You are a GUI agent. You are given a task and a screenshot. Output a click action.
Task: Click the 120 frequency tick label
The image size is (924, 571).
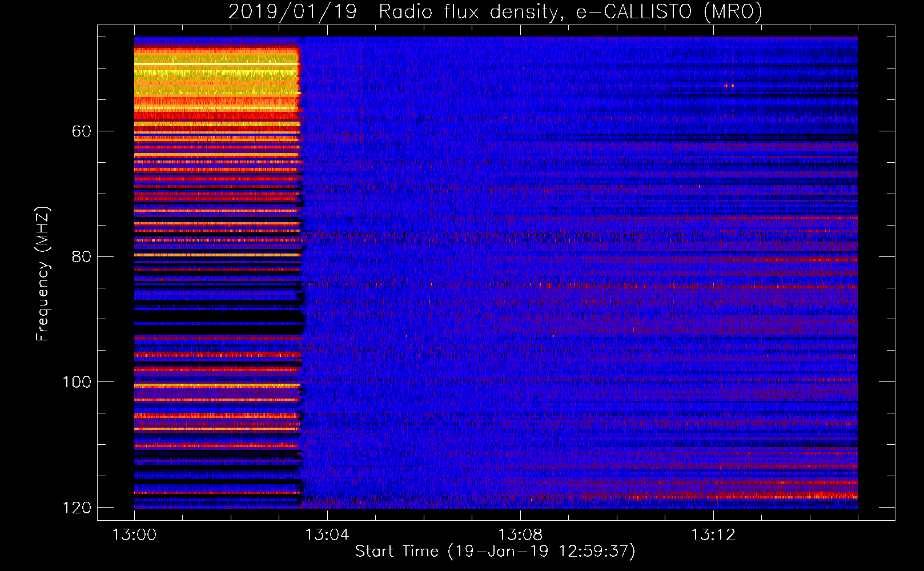tap(77, 508)
